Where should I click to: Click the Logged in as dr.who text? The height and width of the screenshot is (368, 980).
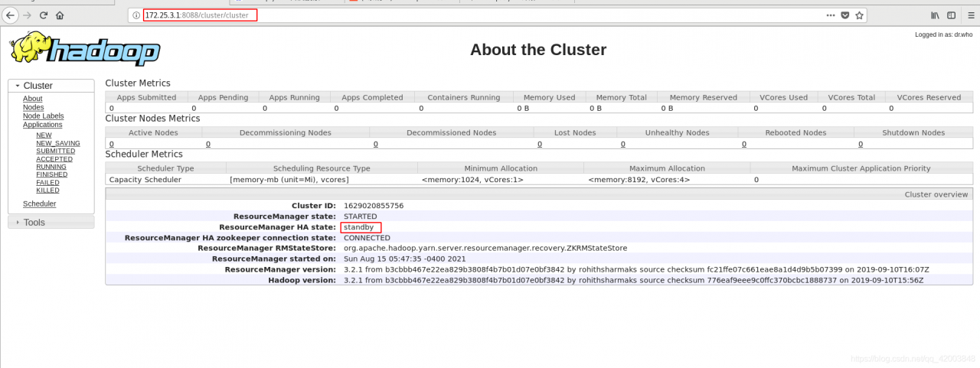[x=943, y=34]
